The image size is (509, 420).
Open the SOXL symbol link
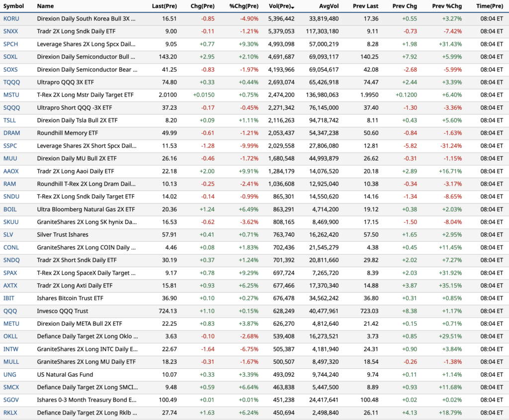pos(10,57)
